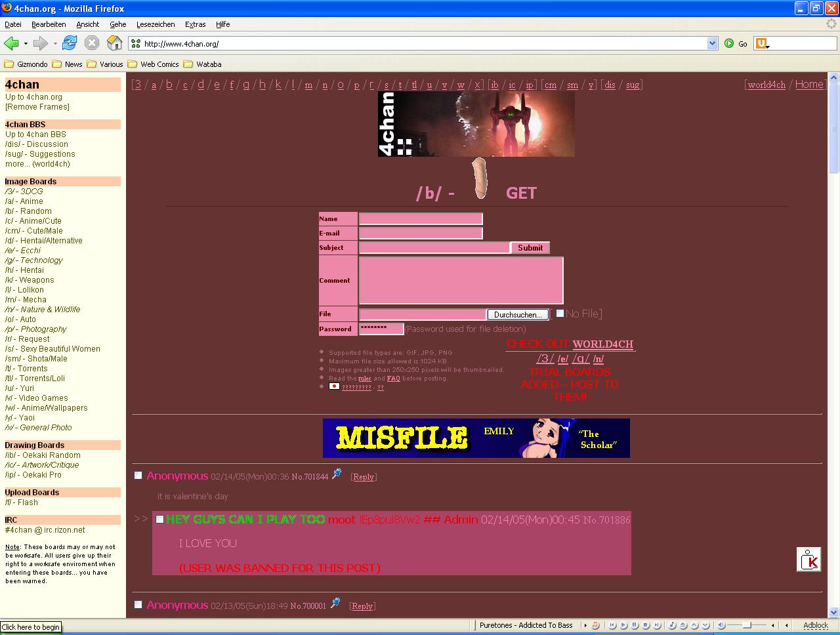Click the speaker mute icon in status bar
The height and width of the screenshot is (635, 840).
[x=721, y=626]
